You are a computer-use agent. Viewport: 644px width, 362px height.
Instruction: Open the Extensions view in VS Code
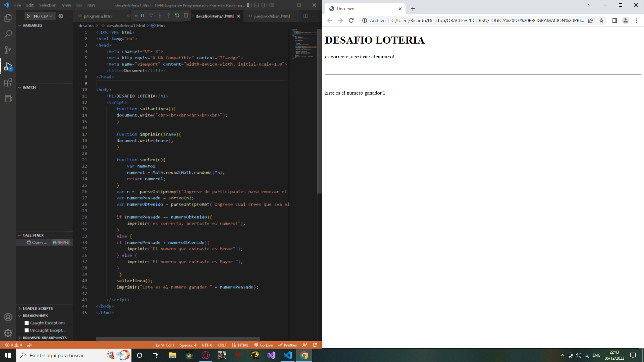pyautogui.click(x=8, y=82)
